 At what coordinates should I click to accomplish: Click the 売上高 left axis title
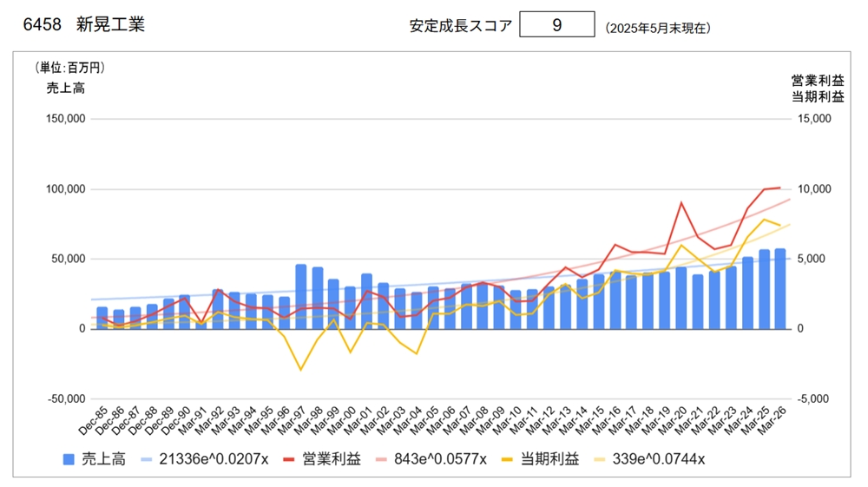65,88
